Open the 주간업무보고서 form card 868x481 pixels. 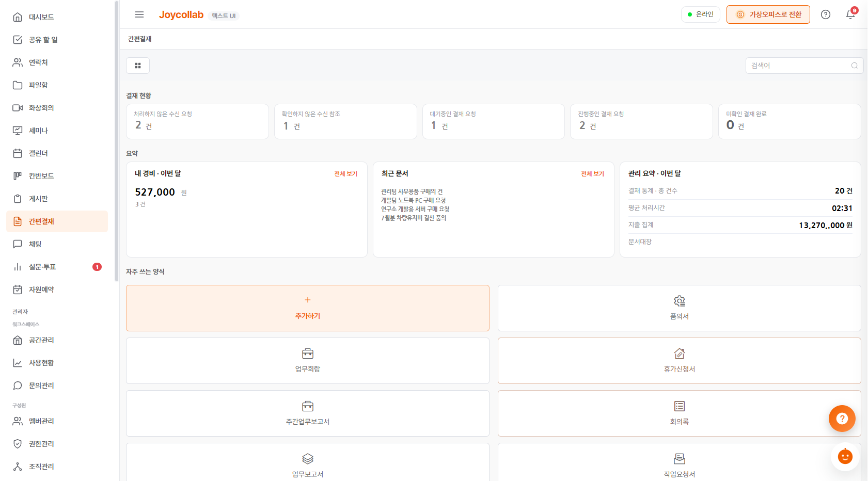308,413
